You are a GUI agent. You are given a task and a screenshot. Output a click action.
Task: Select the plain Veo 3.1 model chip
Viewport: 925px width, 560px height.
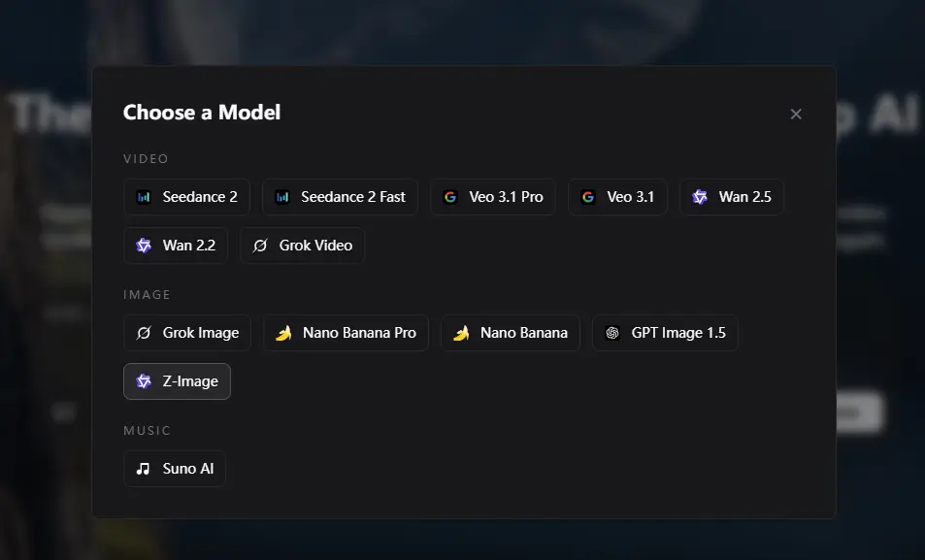[x=617, y=197]
